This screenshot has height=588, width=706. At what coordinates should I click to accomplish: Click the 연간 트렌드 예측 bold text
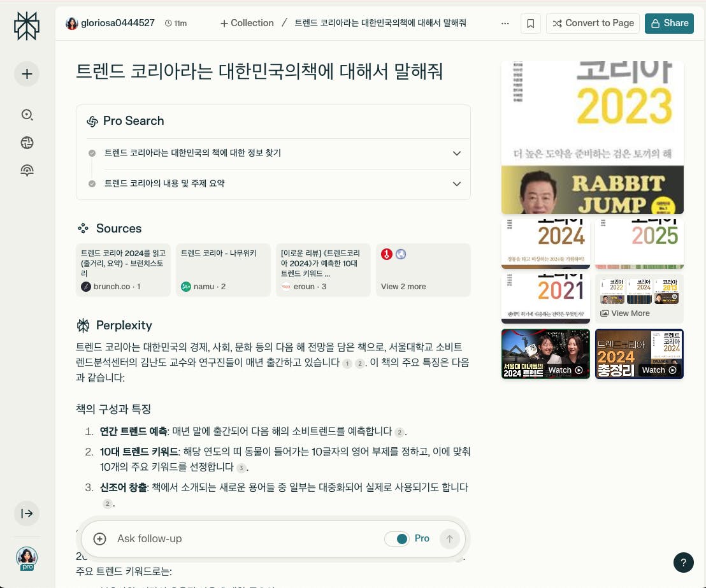point(133,431)
